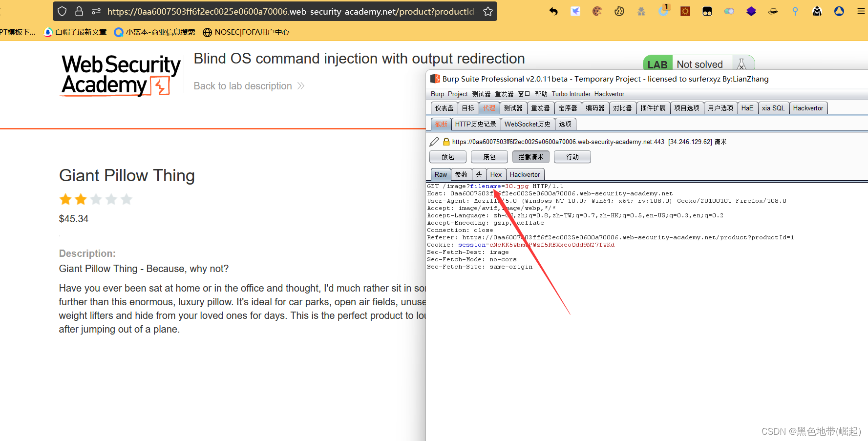Viewport: 868px width, 441px height.
Task: Select the 代理 proxy tab
Action: coord(489,108)
